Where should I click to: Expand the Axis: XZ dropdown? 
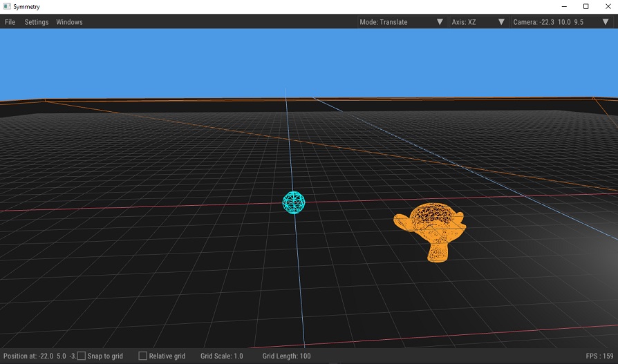click(478, 22)
